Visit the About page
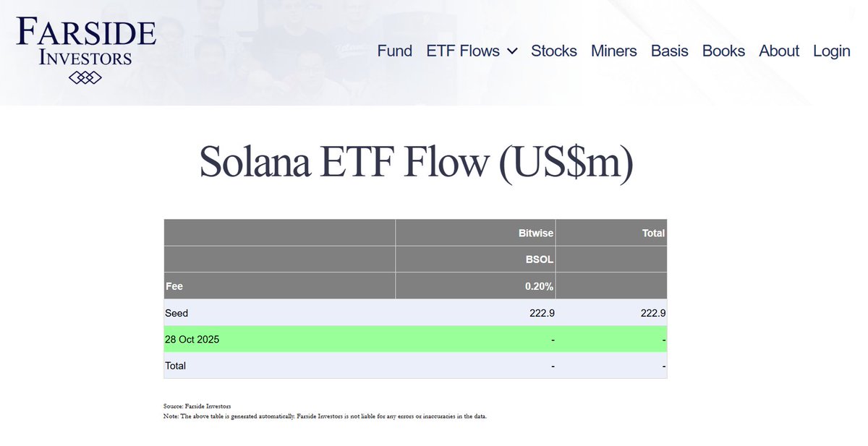This screenshot has height=446, width=868. [x=779, y=51]
